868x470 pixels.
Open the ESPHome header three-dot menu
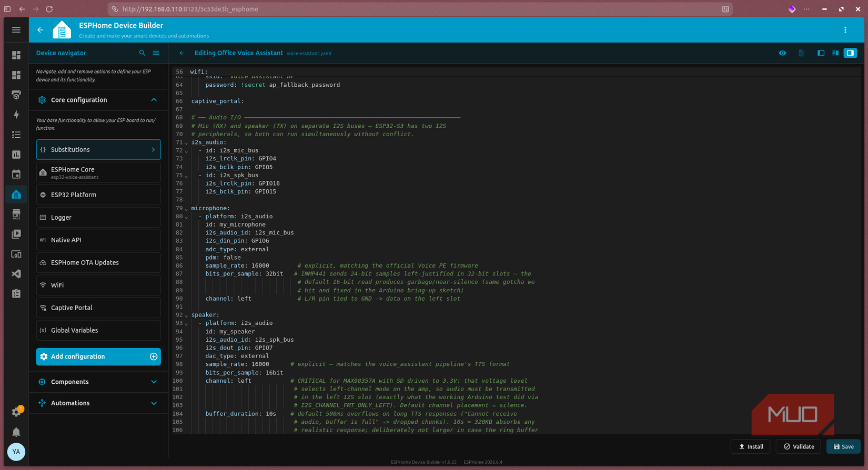[x=845, y=30]
